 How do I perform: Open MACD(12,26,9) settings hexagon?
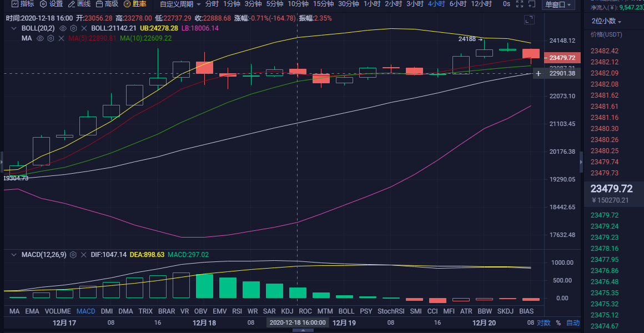pyautogui.click(x=73, y=255)
